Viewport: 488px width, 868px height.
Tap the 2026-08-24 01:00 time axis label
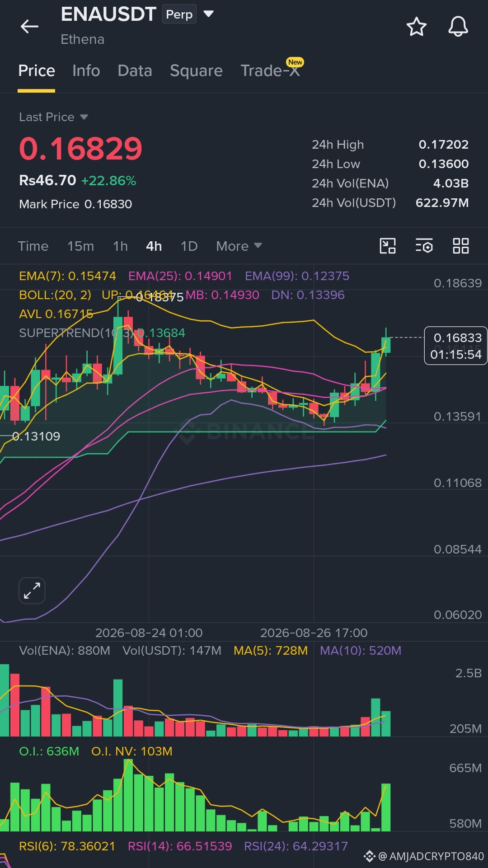pyautogui.click(x=149, y=633)
